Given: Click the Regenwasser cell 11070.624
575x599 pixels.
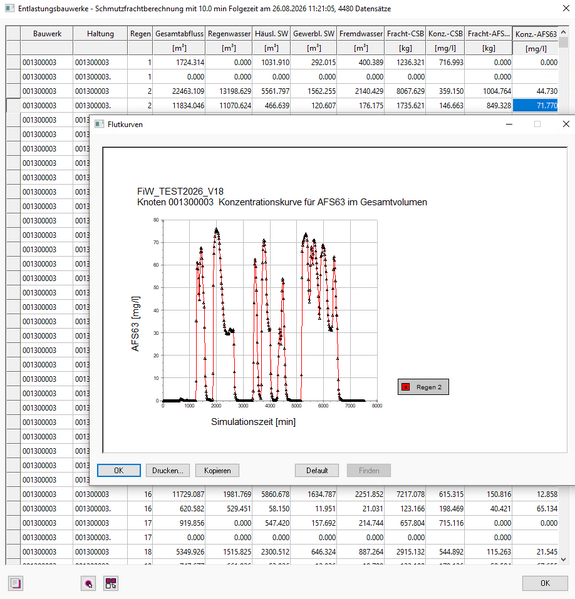Looking at the screenshot, I should (229, 105).
